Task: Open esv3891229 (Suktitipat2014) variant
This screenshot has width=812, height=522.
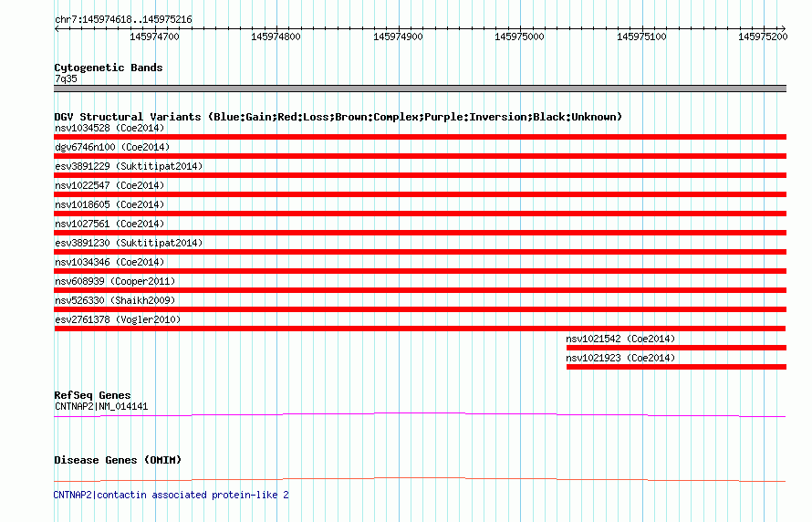Action: (x=129, y=166)
